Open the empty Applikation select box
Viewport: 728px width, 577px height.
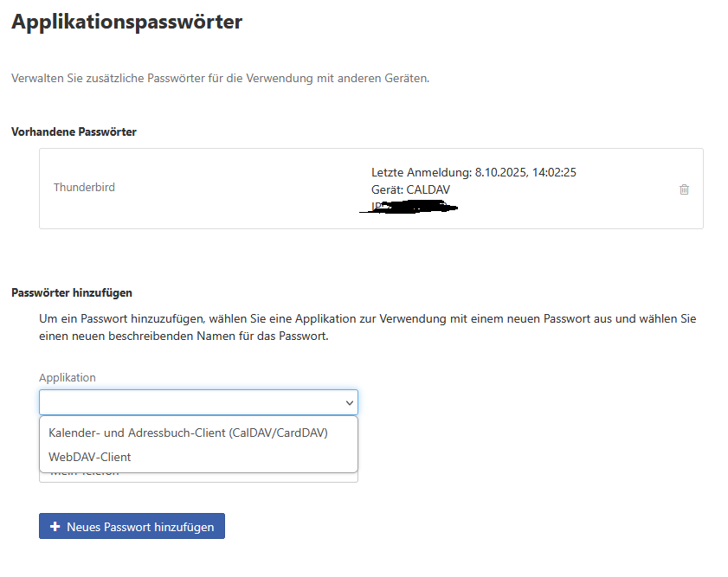tap(190, 403)
